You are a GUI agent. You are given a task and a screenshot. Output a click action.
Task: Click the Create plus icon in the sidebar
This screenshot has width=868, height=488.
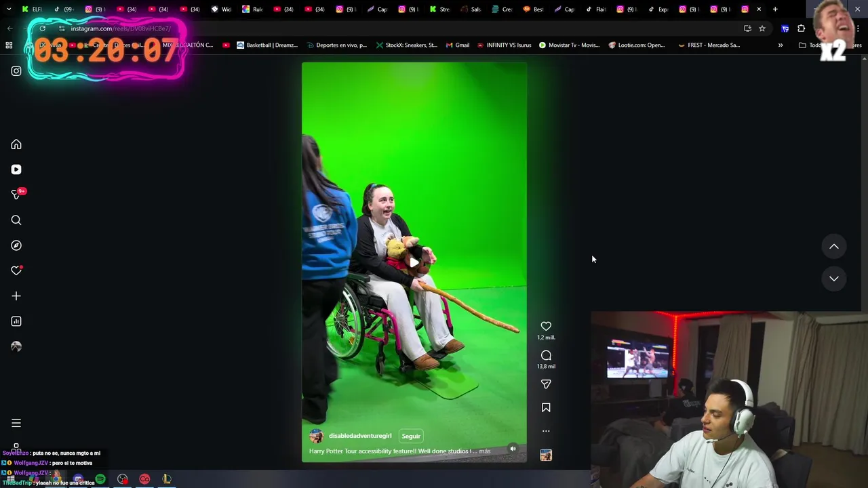(x=16, y=296)
